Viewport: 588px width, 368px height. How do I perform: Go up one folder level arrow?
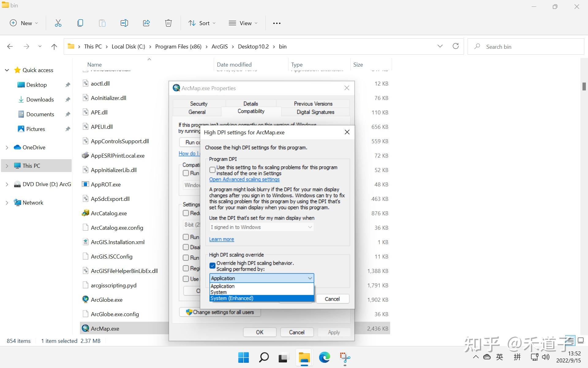coord(54,46)
